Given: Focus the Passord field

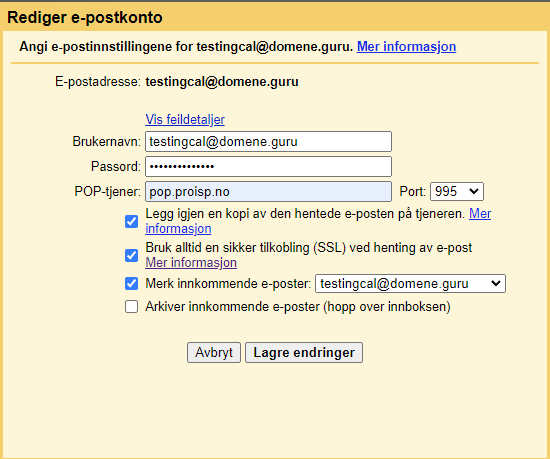Looking at the screenshot, I should pyautogui.click(x=268, y=167).
